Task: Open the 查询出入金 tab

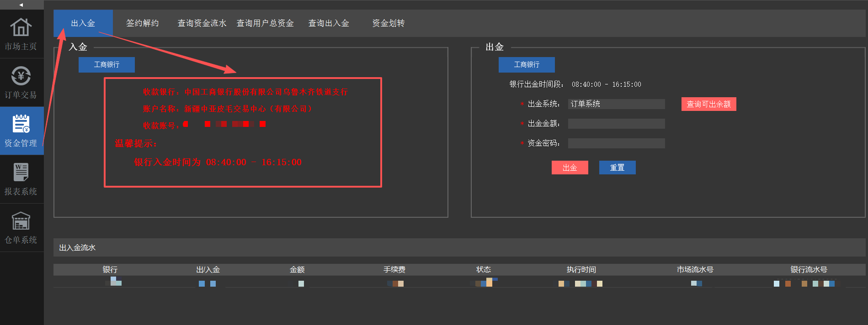Action: coord(329,23)
